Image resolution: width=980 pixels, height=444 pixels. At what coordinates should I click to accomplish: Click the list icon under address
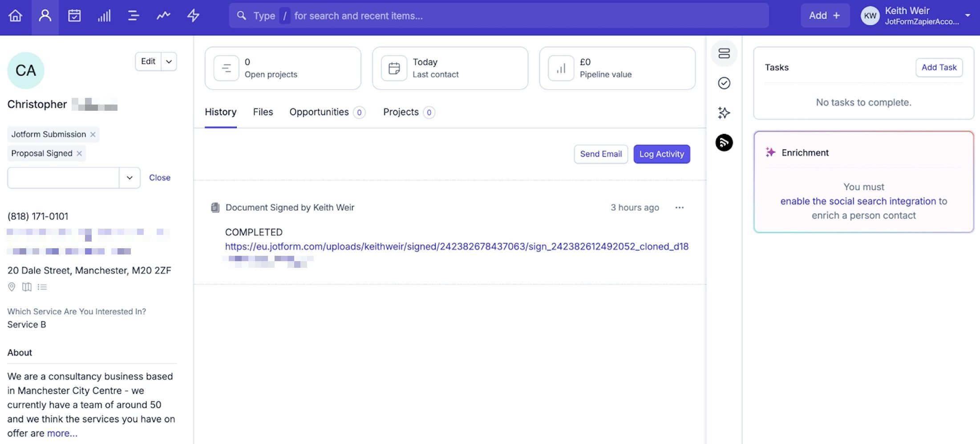click(42, 287)
